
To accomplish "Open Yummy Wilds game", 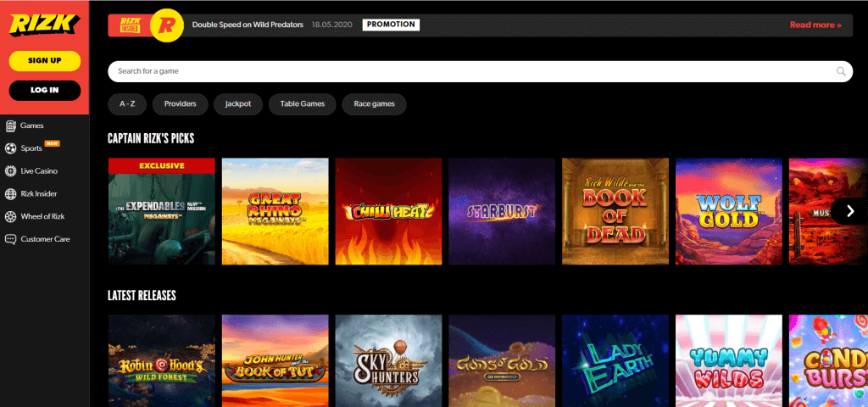I will [729, 361].
